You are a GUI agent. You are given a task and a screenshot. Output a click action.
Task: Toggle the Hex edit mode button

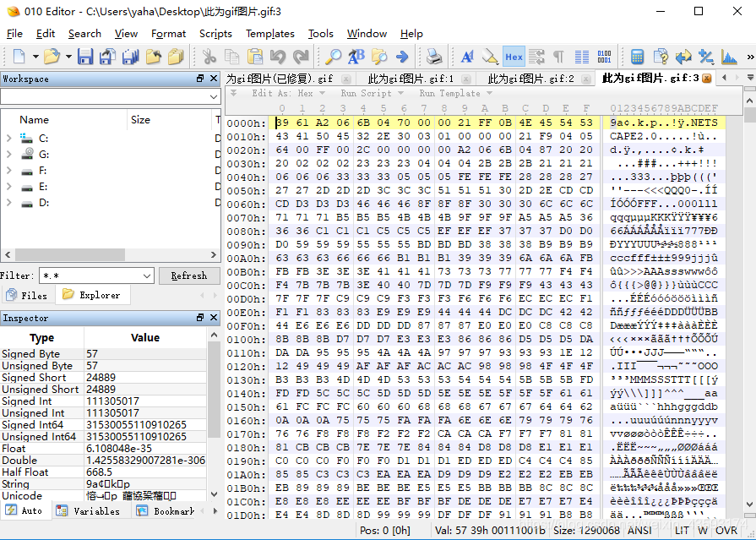click(514, 57)
